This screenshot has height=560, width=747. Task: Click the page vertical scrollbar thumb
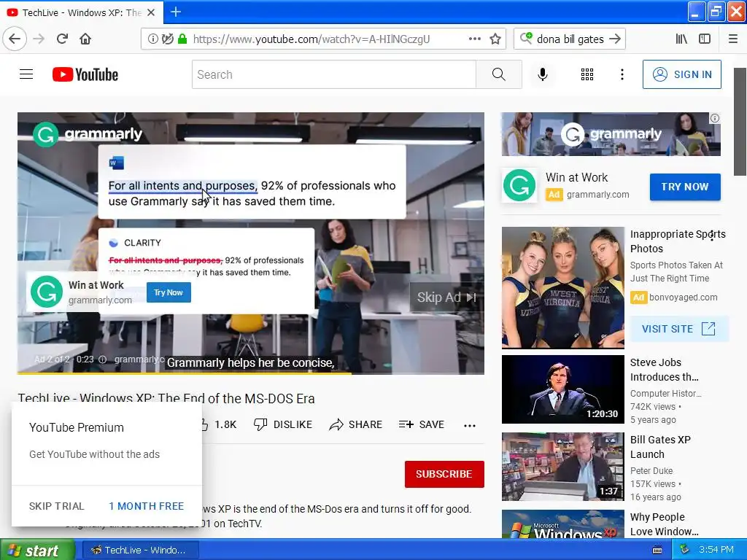click(740, 122)
